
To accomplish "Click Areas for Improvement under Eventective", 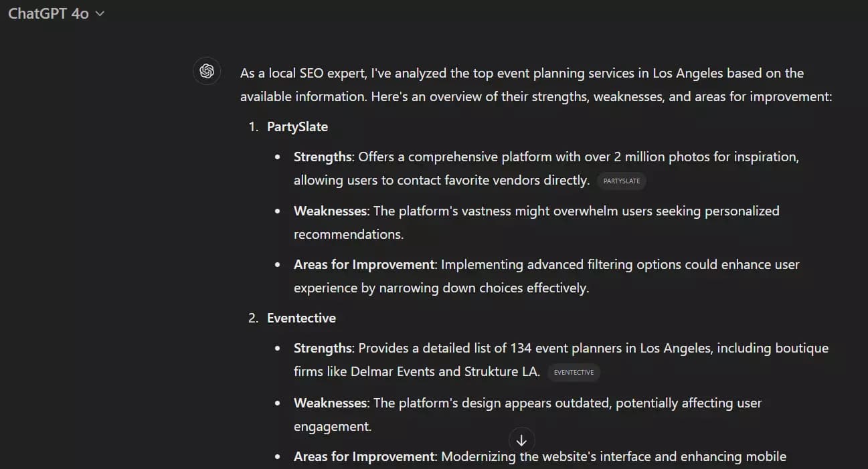I will (364, 456).
